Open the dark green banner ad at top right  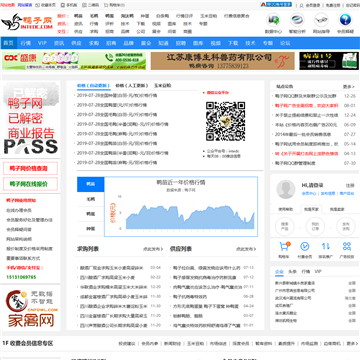(x=329, y=61)
